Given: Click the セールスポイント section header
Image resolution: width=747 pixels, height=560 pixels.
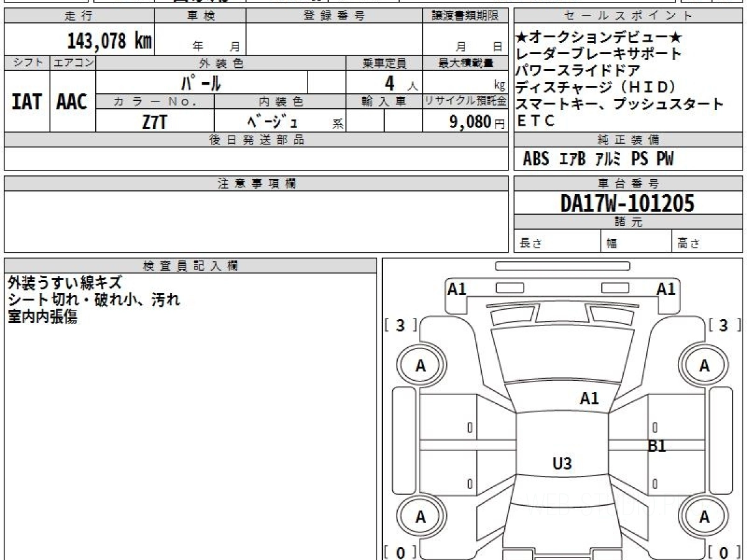Looking at the screenshot, I should 628,16.
